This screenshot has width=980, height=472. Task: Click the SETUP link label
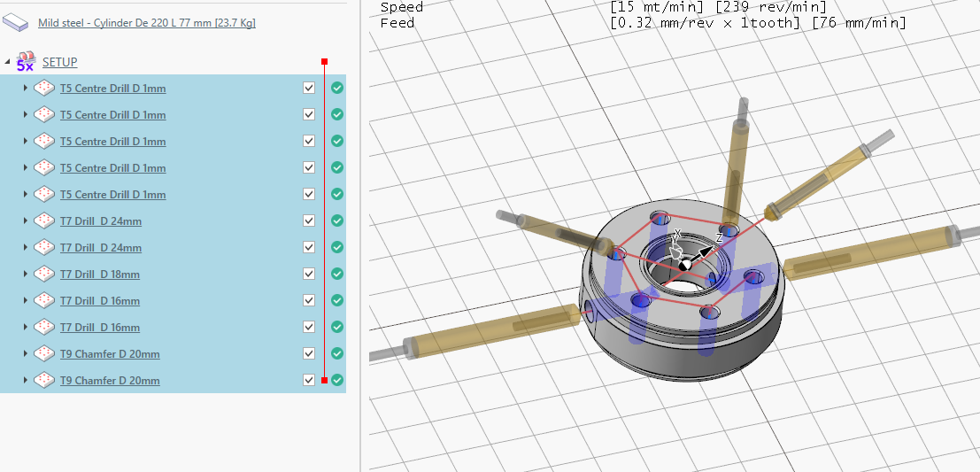59,62
